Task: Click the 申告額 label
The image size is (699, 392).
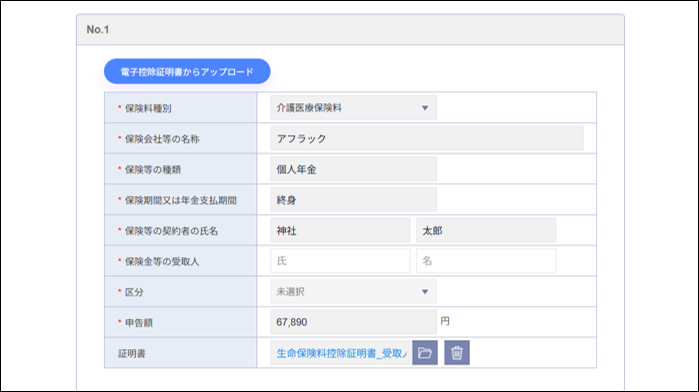Action: 139,323
